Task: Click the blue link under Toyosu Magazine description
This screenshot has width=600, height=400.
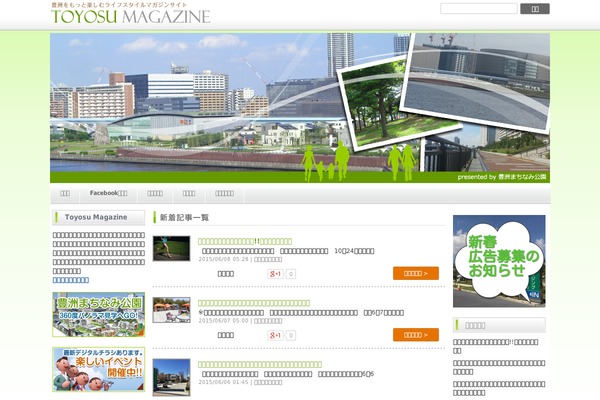Action: [71, 280]
